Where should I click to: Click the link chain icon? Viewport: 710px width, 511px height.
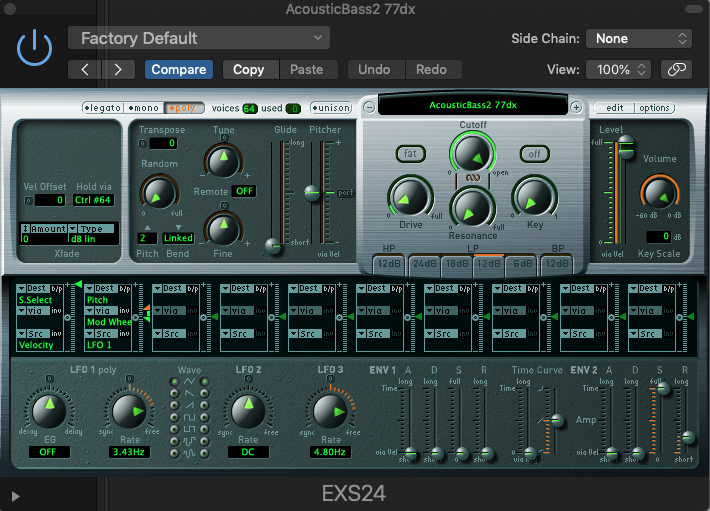pyautogui.click(x=677, y=70)
